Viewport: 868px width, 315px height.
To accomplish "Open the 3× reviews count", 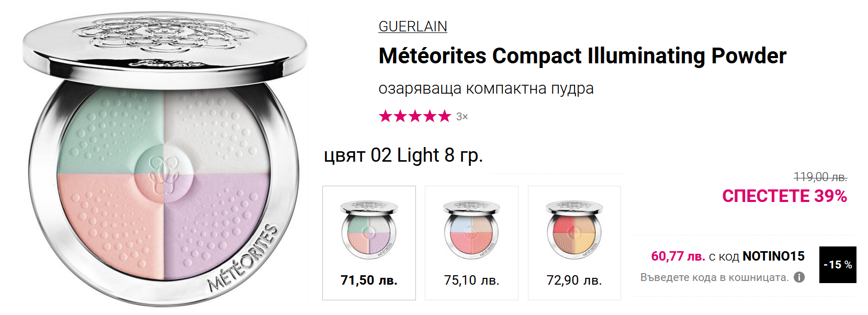I will (462, 117).
